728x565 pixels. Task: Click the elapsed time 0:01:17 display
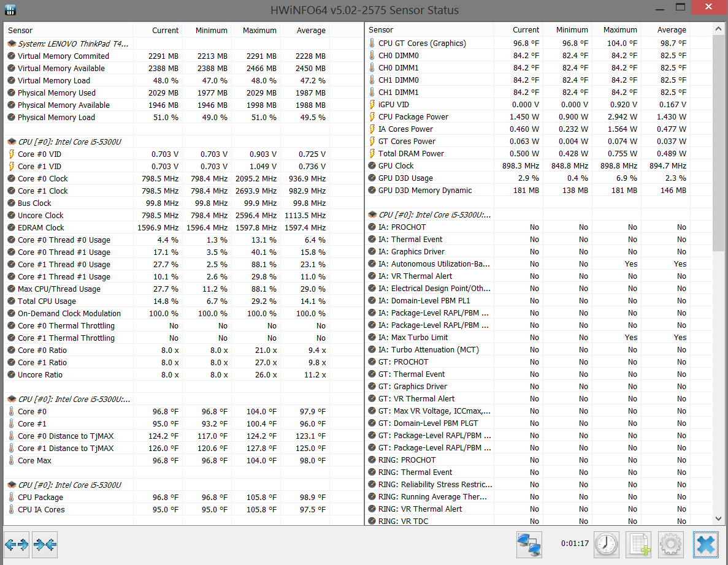coord(575,543)
